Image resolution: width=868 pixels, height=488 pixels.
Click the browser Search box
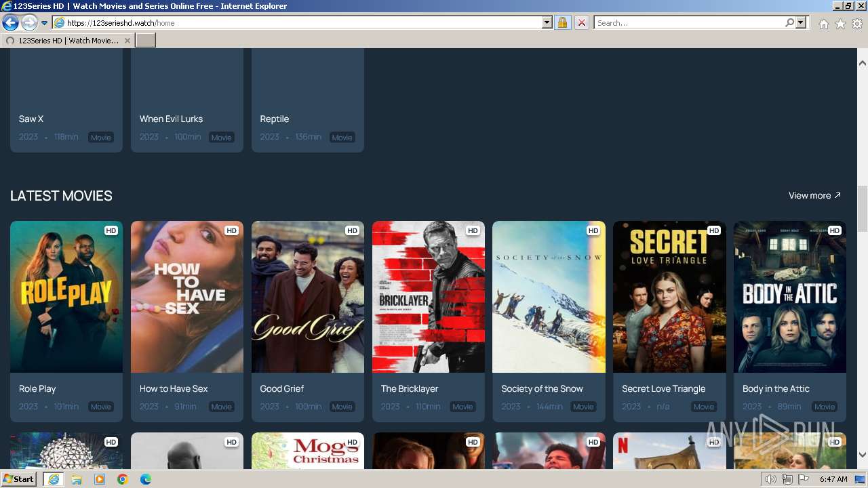click(x=688, y=23)
